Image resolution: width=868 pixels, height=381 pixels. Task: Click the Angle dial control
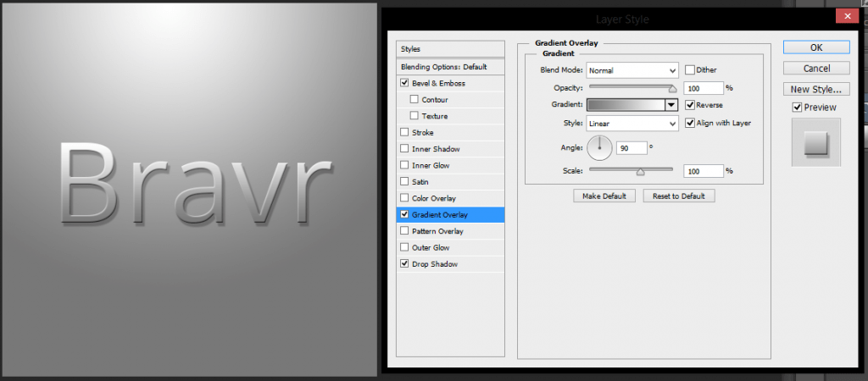[x=599, y=147]
